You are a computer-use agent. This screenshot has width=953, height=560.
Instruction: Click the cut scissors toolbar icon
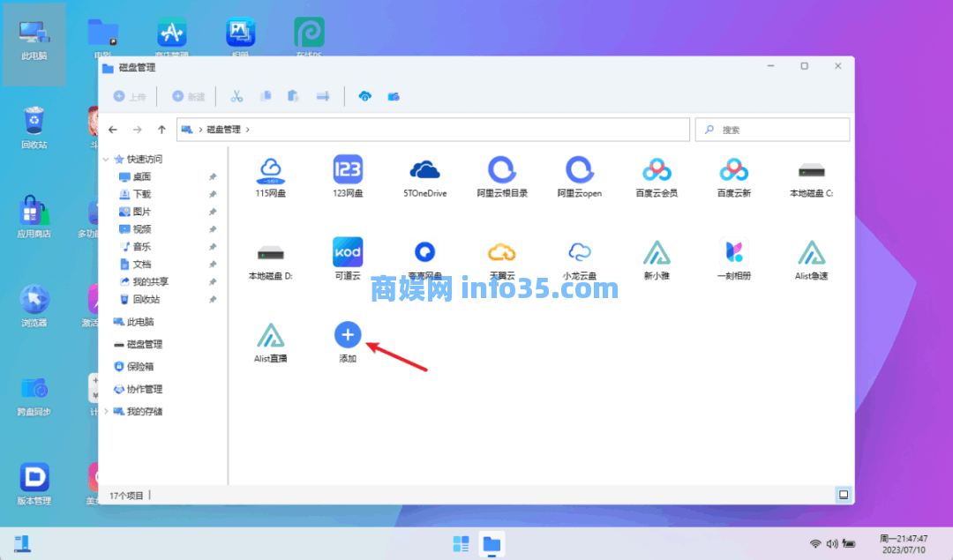(236, 97)
